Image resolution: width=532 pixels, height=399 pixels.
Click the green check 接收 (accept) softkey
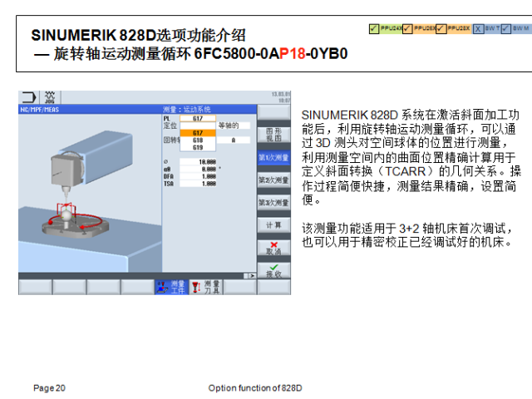point(273,270)
